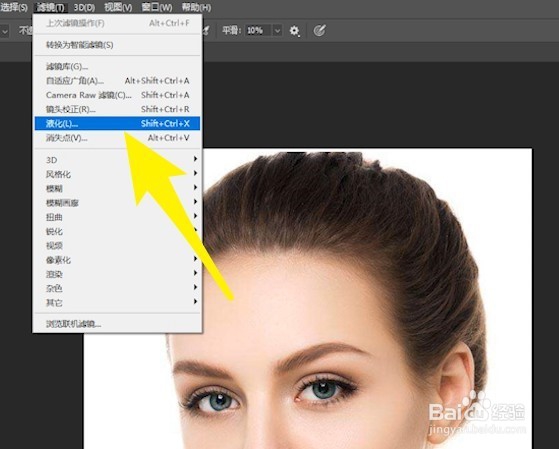Screen dimensions: 559x449
Task: Expand the 扭曲 distort submenu
Action: (117, 217)
